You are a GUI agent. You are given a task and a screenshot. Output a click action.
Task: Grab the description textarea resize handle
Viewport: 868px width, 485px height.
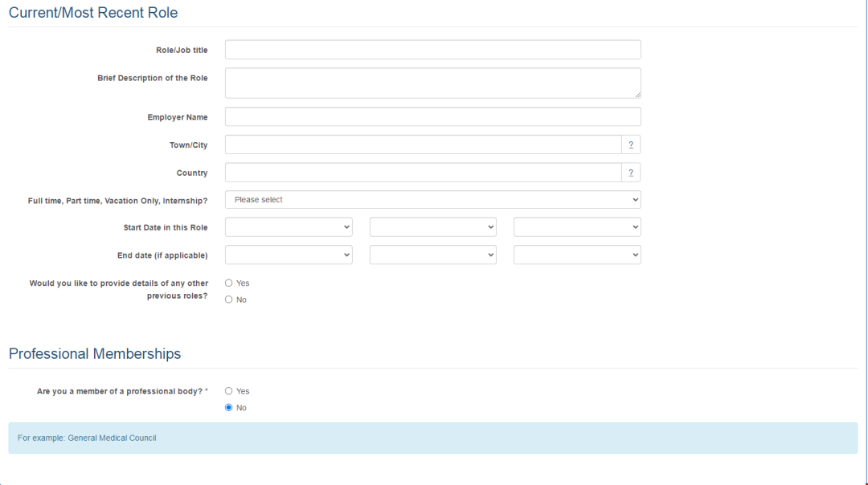point(637,95)
